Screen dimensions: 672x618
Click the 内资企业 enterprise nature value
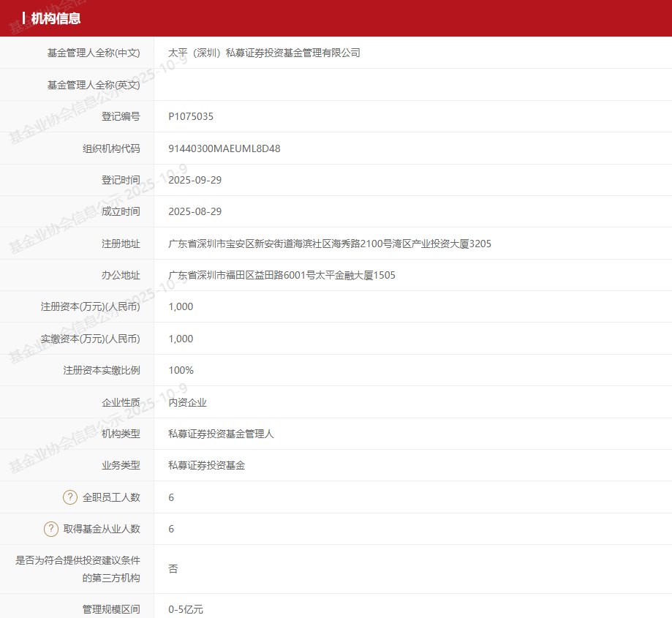[x=187, y=402]
